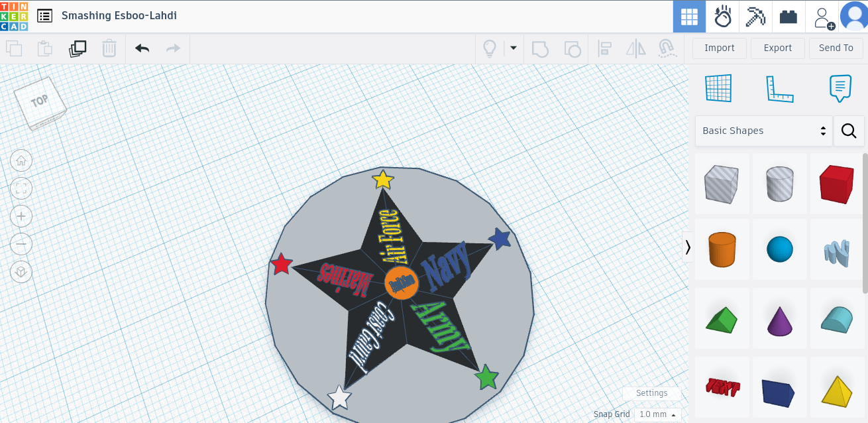Select the orange center circle
This screenshot has width=868, height=423.
(402, 283)
